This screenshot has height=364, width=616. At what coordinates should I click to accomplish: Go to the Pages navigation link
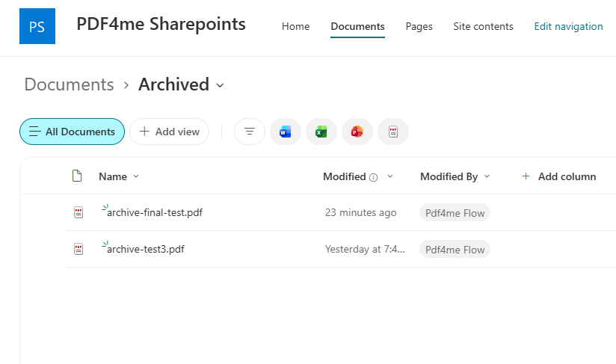pyautogui.click(x=419, y=26)
